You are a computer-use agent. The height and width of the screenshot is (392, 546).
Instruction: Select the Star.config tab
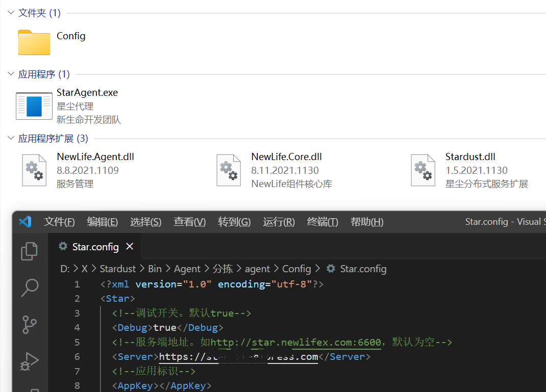coord(94,247)
